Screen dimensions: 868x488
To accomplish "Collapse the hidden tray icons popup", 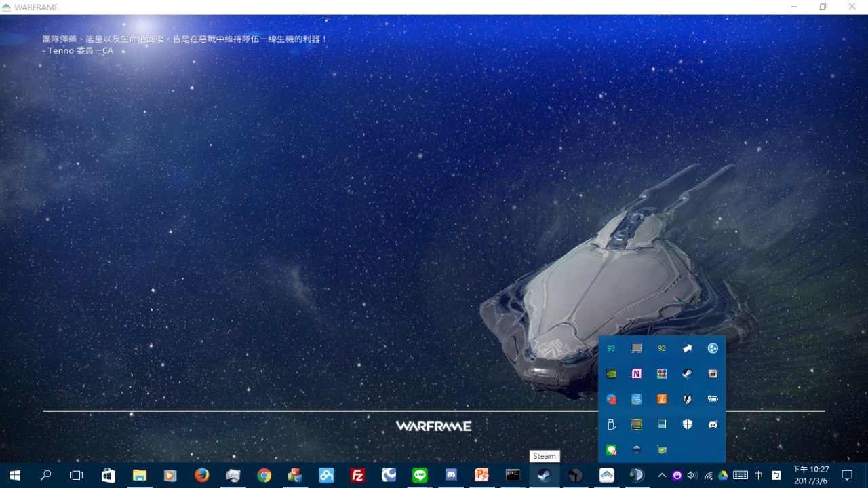I will click(662, 476).
